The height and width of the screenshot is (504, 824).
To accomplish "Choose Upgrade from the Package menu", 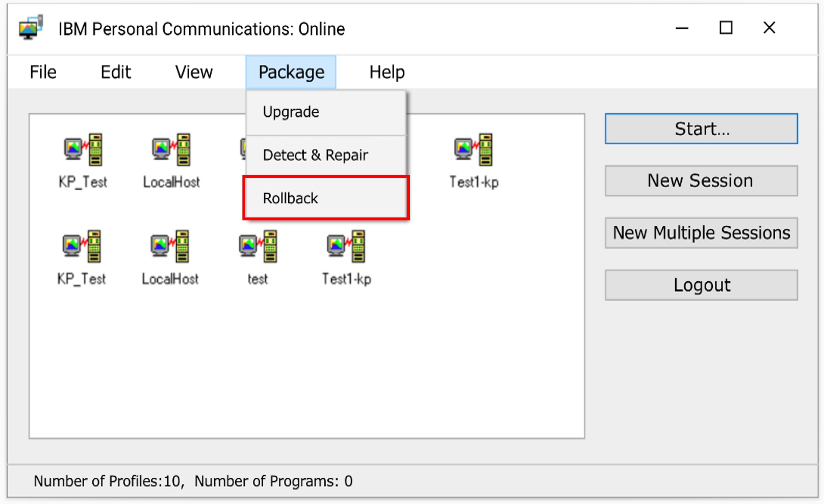I will point(291,112).
